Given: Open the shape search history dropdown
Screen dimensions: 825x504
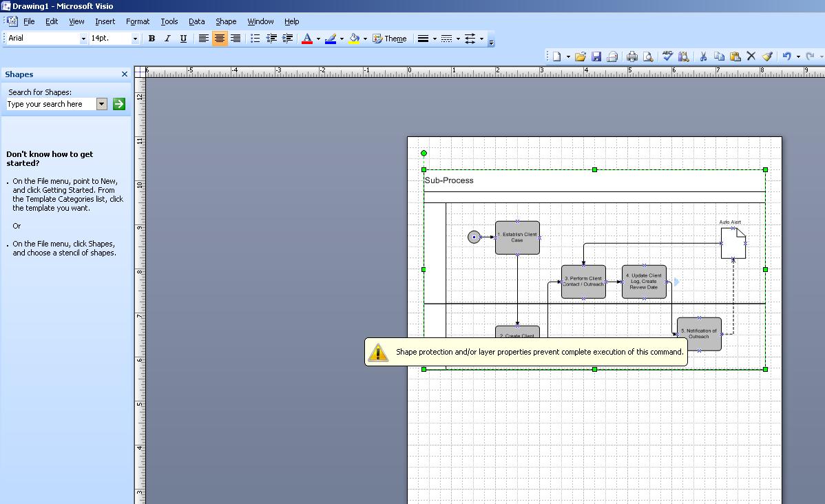Looking at the screenshot, I should (101, 104).
